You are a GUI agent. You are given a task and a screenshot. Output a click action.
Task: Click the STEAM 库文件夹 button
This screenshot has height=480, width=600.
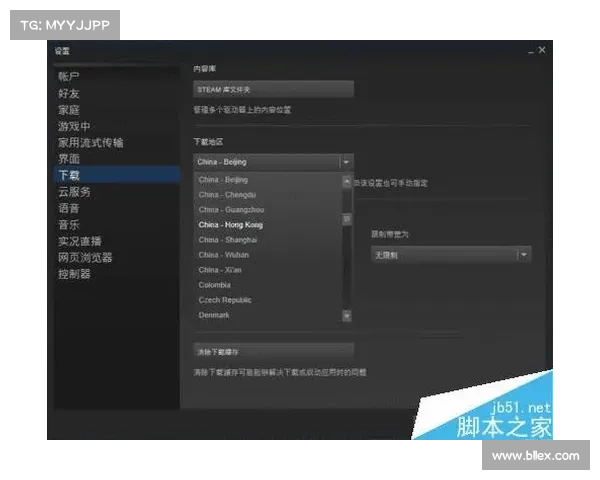click(273, 89)
